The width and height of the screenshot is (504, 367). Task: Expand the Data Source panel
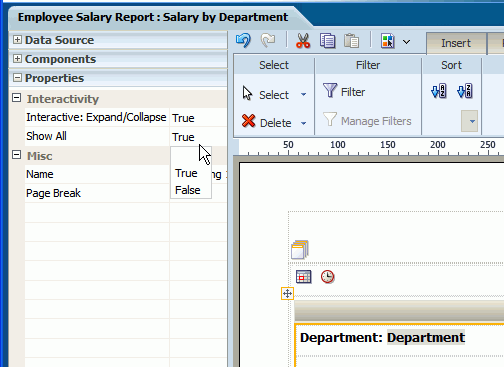(17, 40)
